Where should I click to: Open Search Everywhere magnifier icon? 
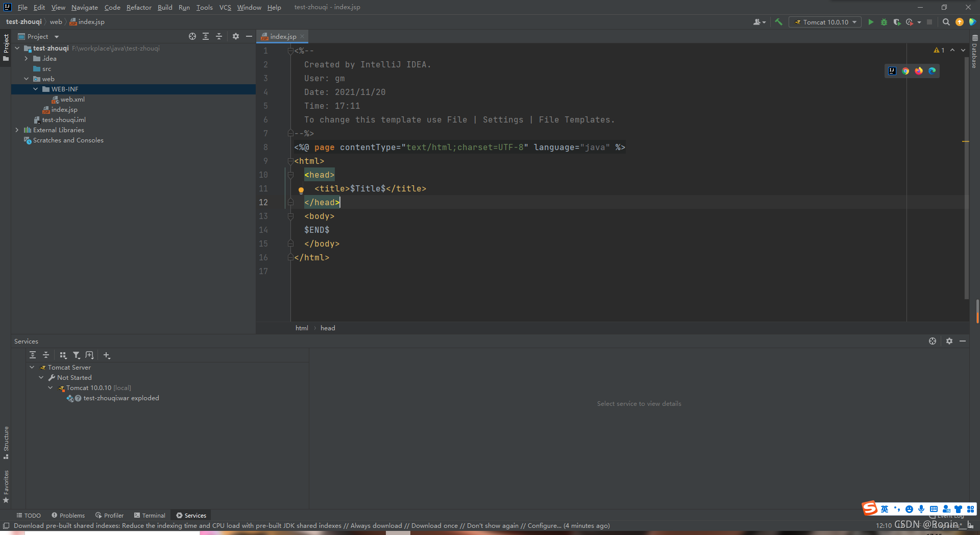point(946,22)
